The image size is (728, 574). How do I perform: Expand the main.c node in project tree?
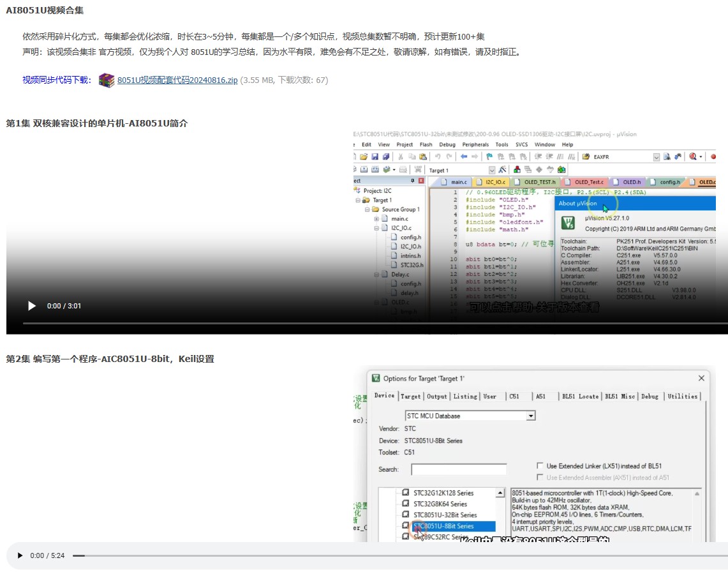[x=376, y=219]
